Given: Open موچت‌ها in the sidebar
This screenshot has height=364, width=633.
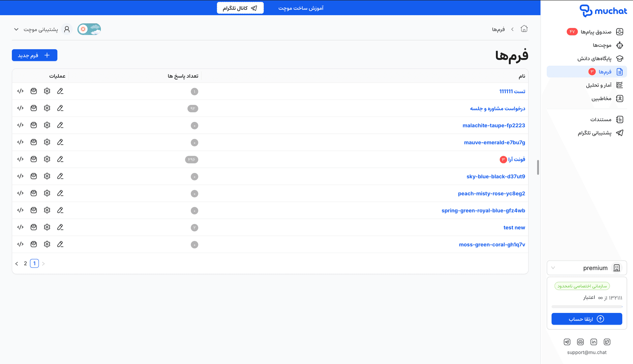Looking at the screenshot, I should point(587,45).
